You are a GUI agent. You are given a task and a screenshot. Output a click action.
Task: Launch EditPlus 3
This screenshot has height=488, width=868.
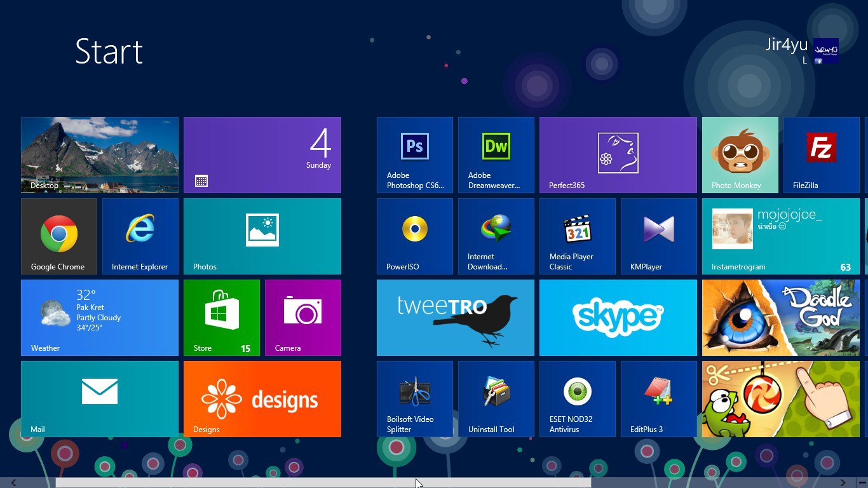(x=659, y=399)
